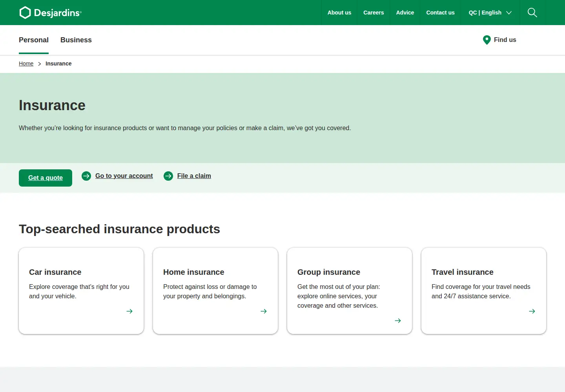Follow the File a claim link

(x=194, y=176)
